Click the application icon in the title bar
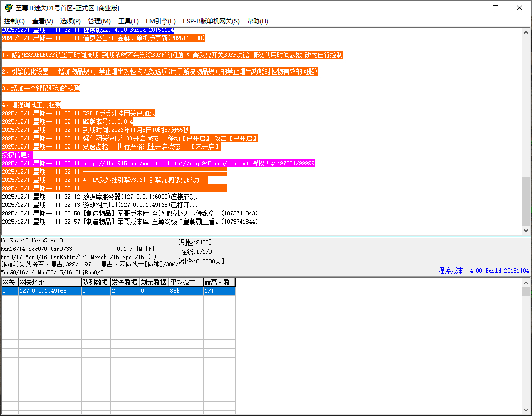Image resolution: width=532 pixels, height=416 pixels. point(8,8)
